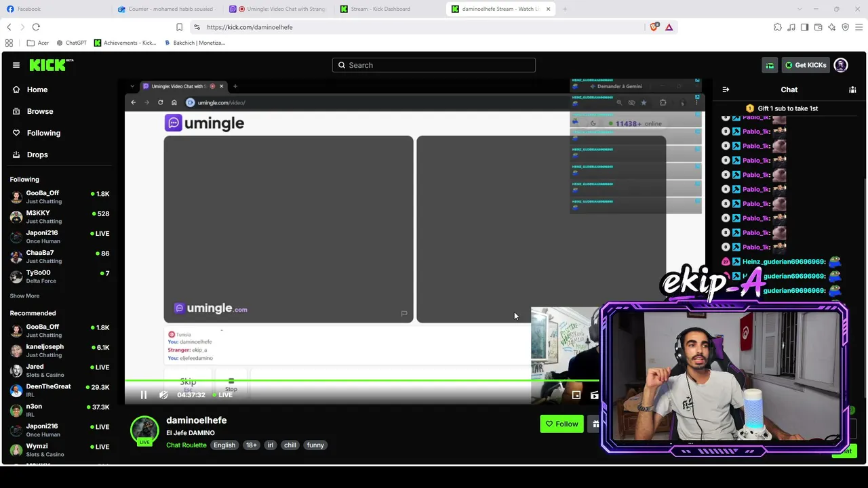Reload the current page
Image resolution: width=868 pixels, height=488 pixels.
click(36, 27)
